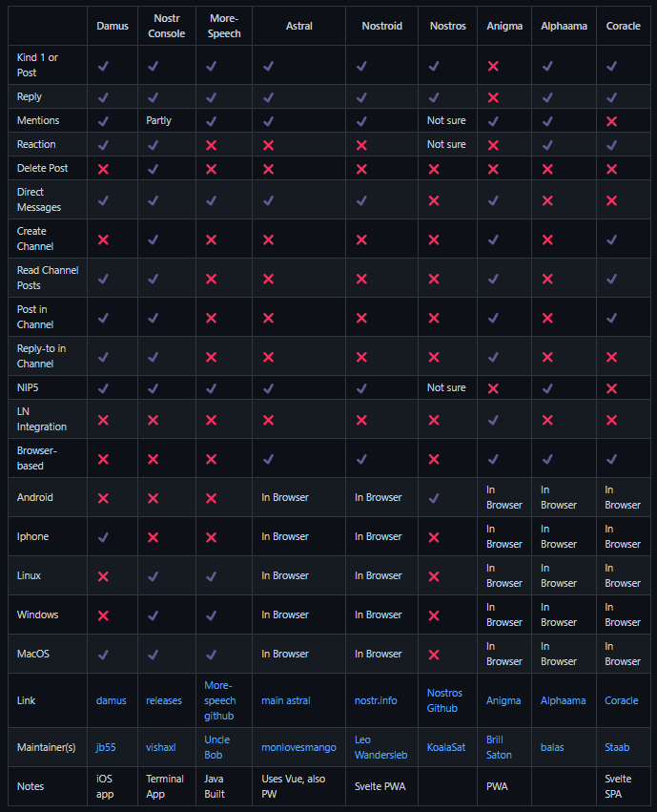Click the red cross for Coracle Mentions
Screen dimensions: 657x812
click(611, 121)
